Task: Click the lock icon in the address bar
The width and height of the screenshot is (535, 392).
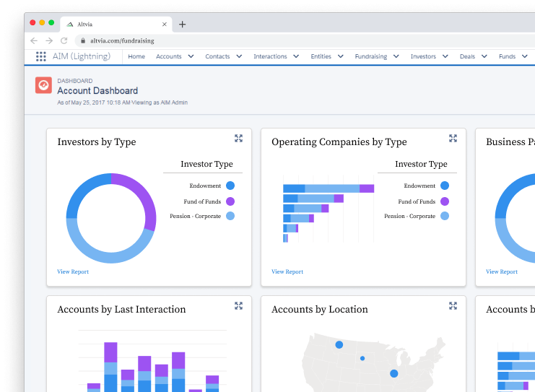Action: coord(83,40)
